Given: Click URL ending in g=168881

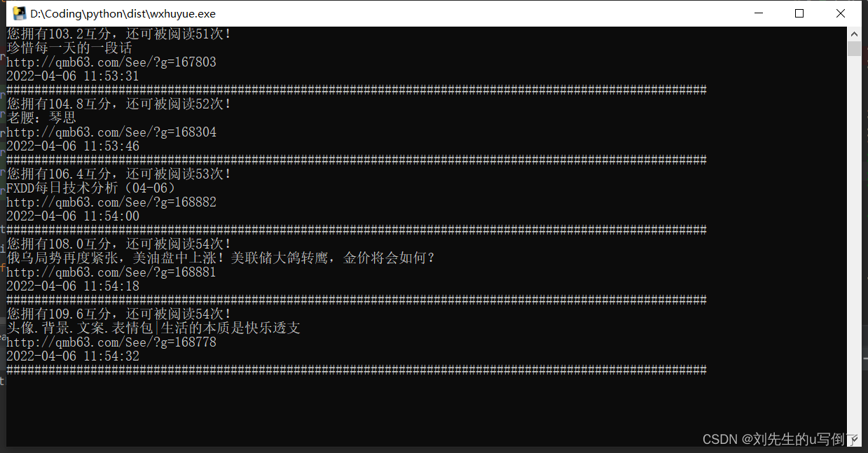Looking at the screenshot, I should click(111, 272).
